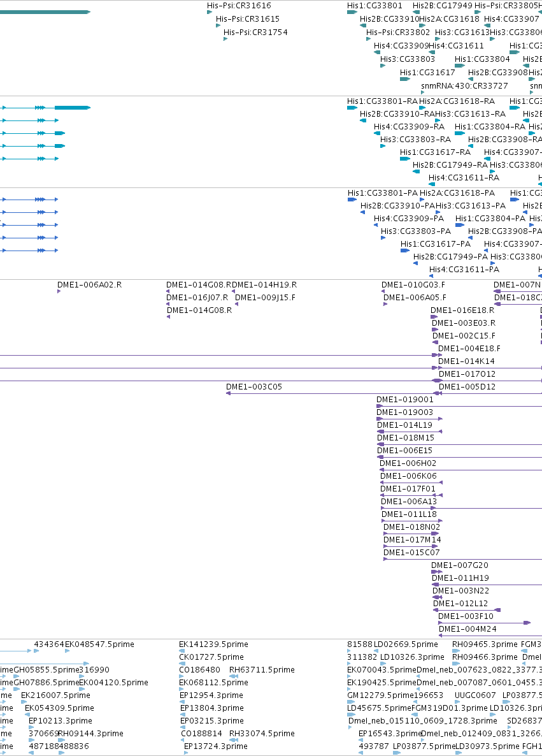The height and width of the screenshot is (756, 542).
Task: Click clone DME1-014H19.R
Action: 264,285
